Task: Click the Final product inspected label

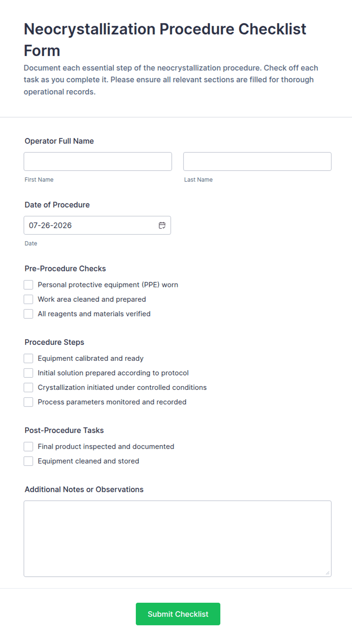Action: (x=106, y=447)
